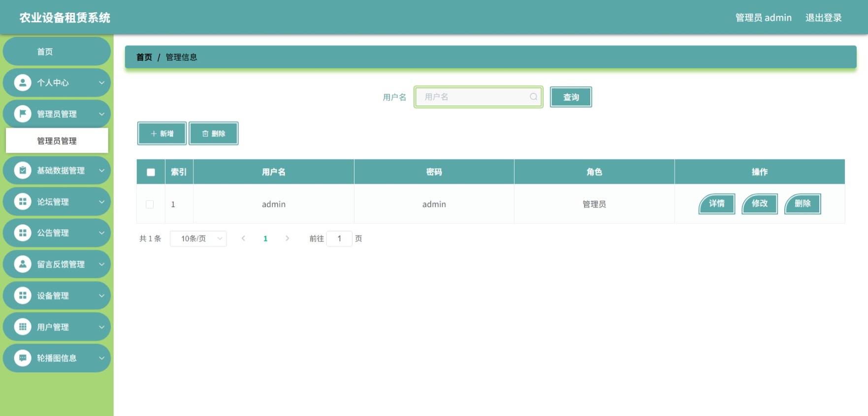Click the 基础数据管理 clipboard icon

[22, 171]
